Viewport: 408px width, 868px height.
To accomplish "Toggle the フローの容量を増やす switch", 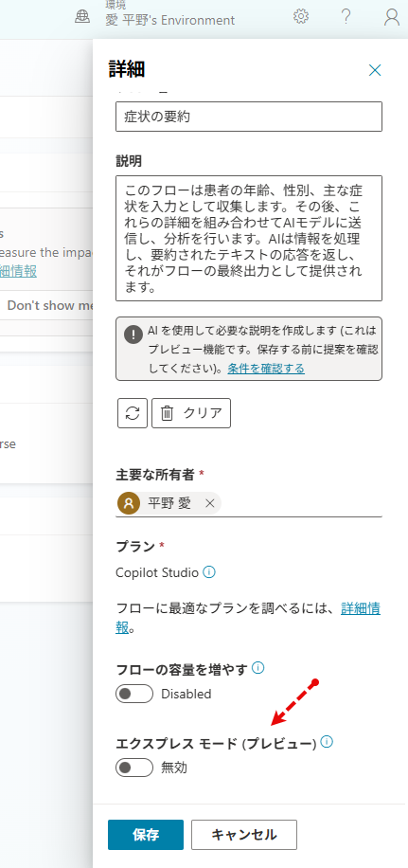I will (x=134, y=694).
